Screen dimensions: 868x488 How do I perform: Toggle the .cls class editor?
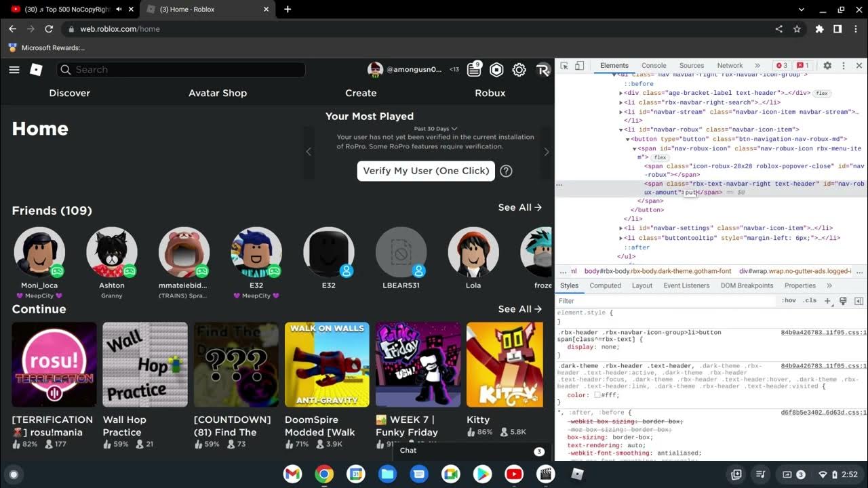click(810, 300)
